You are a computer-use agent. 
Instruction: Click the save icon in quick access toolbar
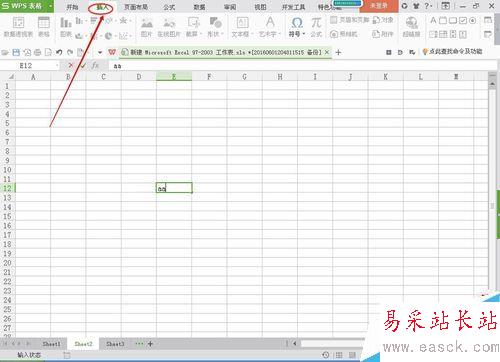16,52
